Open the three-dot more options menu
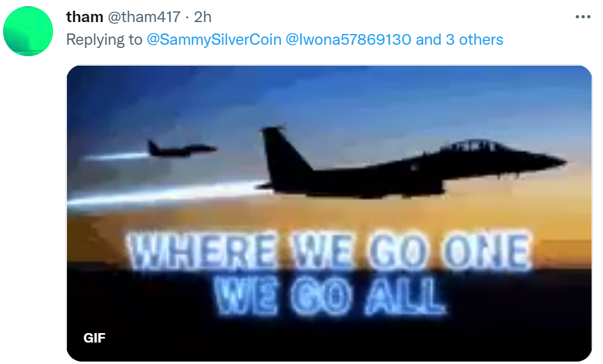The image size is (603, 364). coord(583,17)
